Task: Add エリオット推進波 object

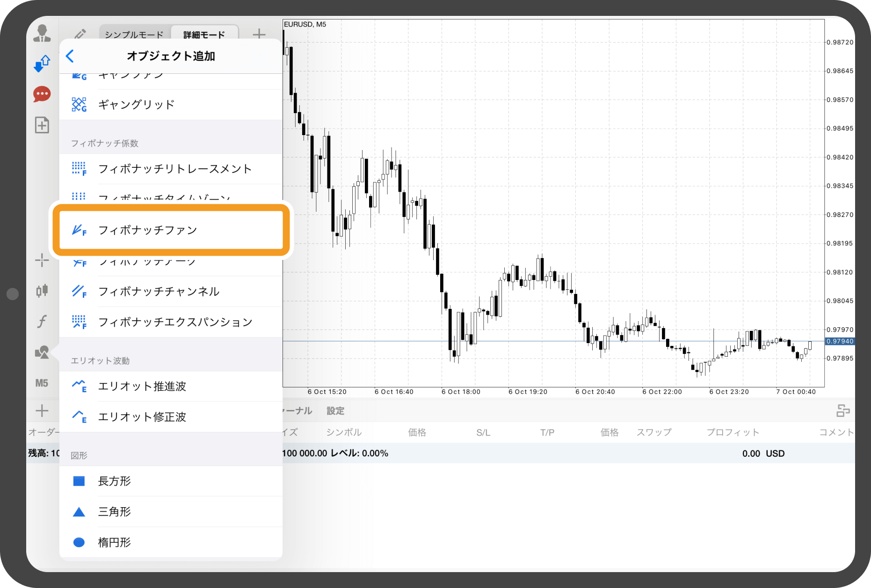Action: (142, 387)
